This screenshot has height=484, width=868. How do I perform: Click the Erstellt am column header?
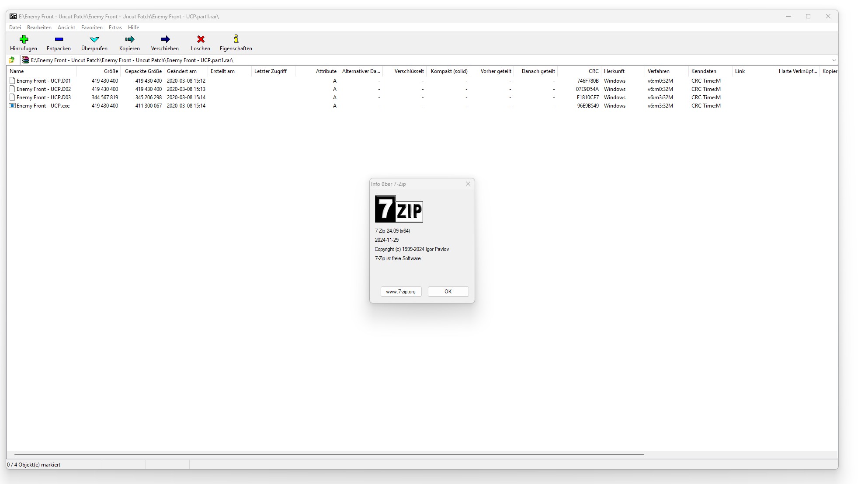[x=229, y=71]
